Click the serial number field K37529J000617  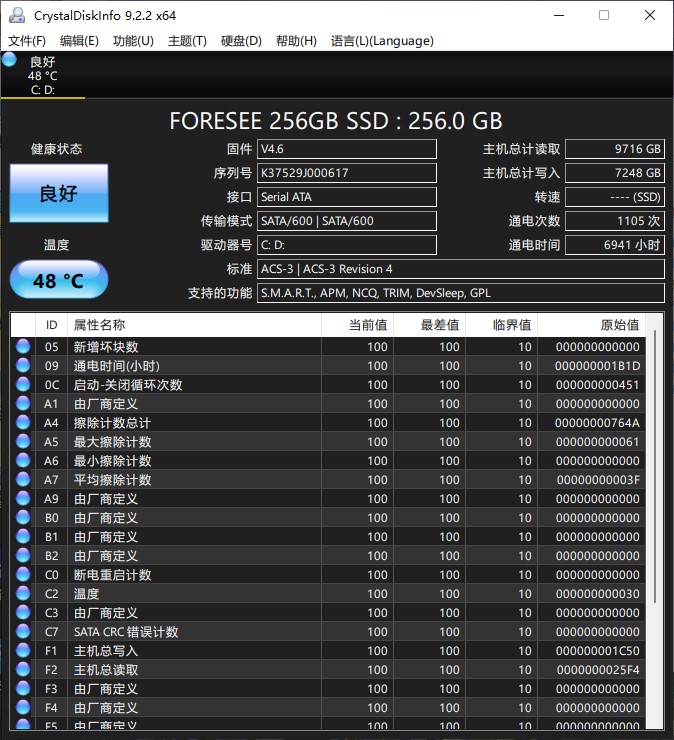[346, 173]
